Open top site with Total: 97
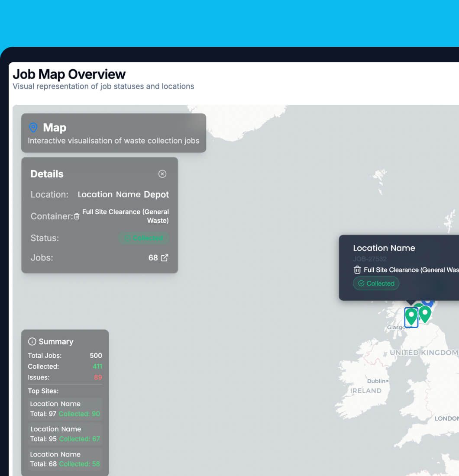This screenshot has width=459, height=476. [x=65, y=408]
